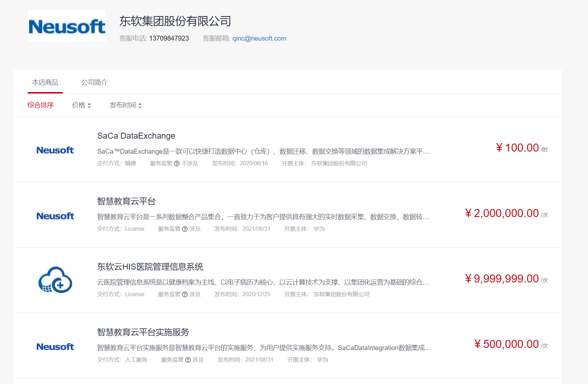
Task: Open the 东软云HIS医院管理信息系统 product title
Action: pyautogui.click(x=150, y=267)
